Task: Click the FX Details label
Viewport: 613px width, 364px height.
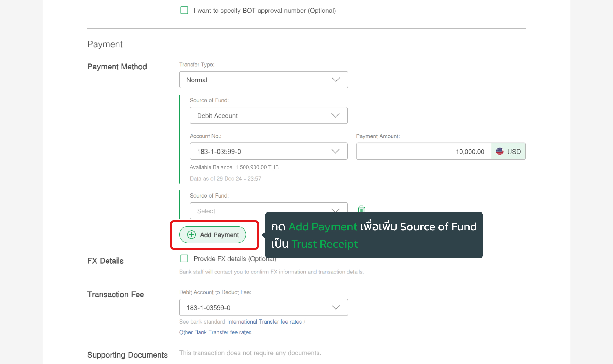Action: (x=105, y=261)
